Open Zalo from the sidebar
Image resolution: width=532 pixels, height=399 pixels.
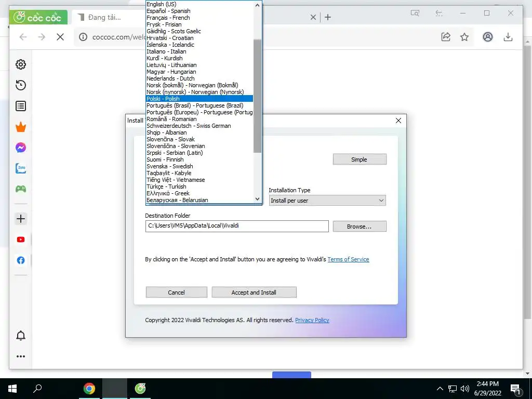coord(21,168)
